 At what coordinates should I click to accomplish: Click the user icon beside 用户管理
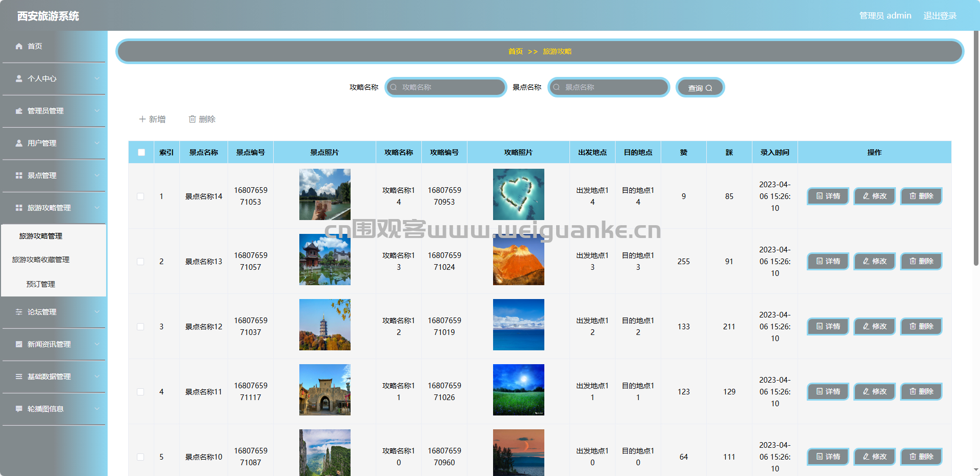pos(19,143)
